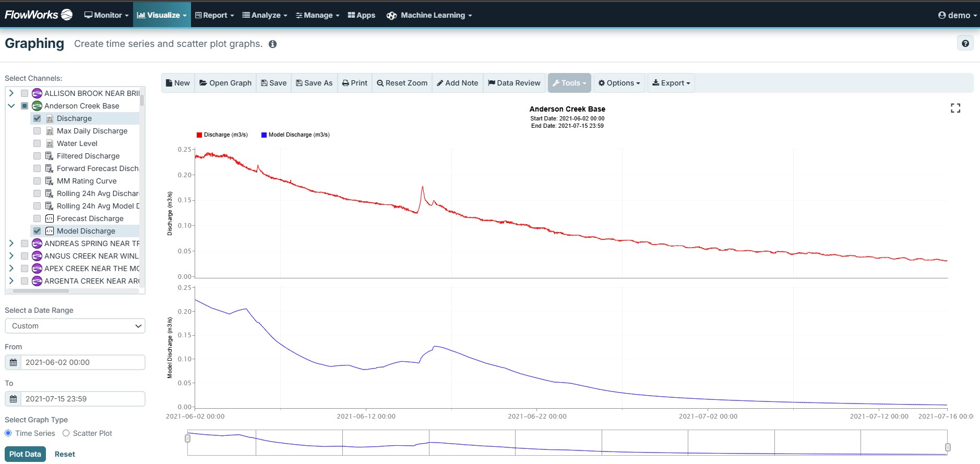This screenshot has height=464, width=980.
Task: Open the Apps menu item
Action: point(362,15)
